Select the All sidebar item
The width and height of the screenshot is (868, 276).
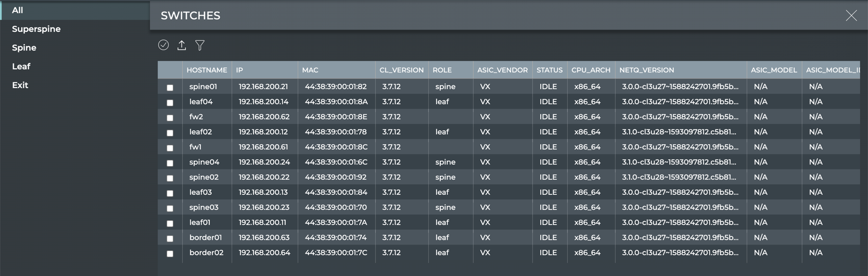tap(18, 10)
